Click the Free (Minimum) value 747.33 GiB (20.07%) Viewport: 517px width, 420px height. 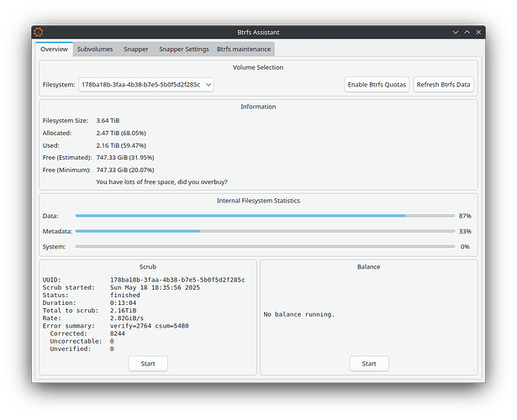point(125,170)
